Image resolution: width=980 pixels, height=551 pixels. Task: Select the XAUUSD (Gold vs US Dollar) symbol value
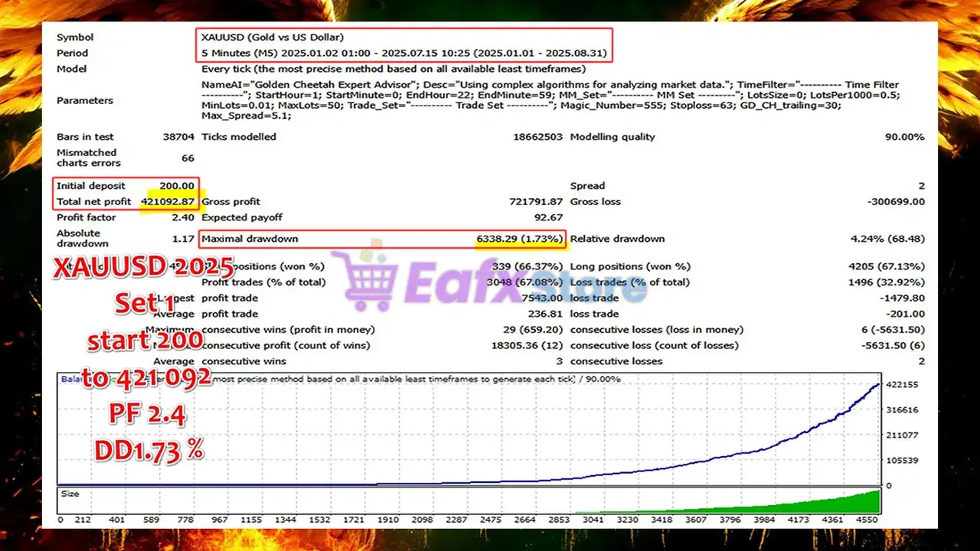pos(273,37)
